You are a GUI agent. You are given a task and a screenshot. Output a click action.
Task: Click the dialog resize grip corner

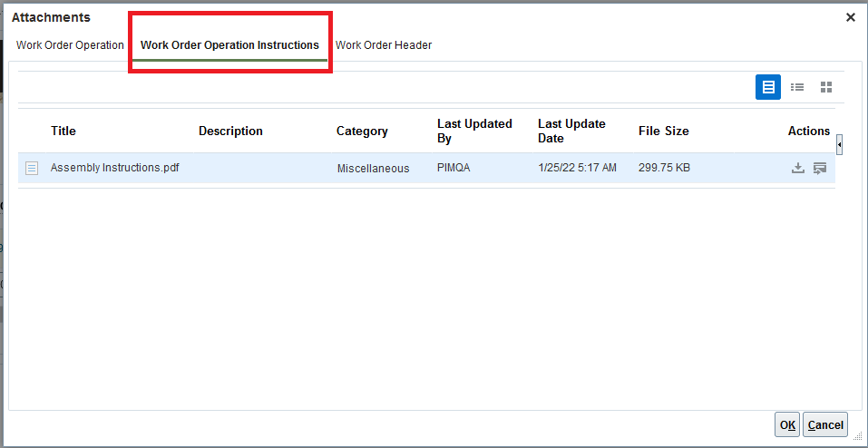click(x=857, y=437)
